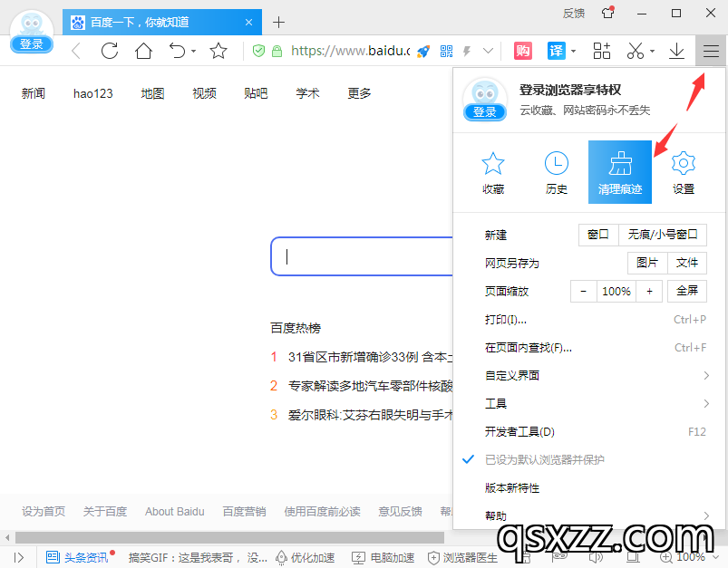
Task: Click the horizontal scrollbar thumb
Action: [229, 537]
